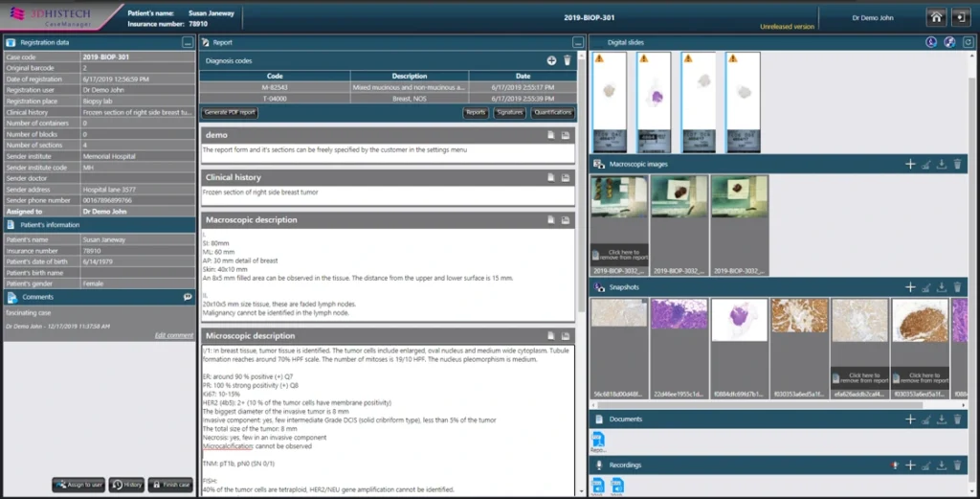Click Assign to user button
Screen dimensions: 980x499
78,485
